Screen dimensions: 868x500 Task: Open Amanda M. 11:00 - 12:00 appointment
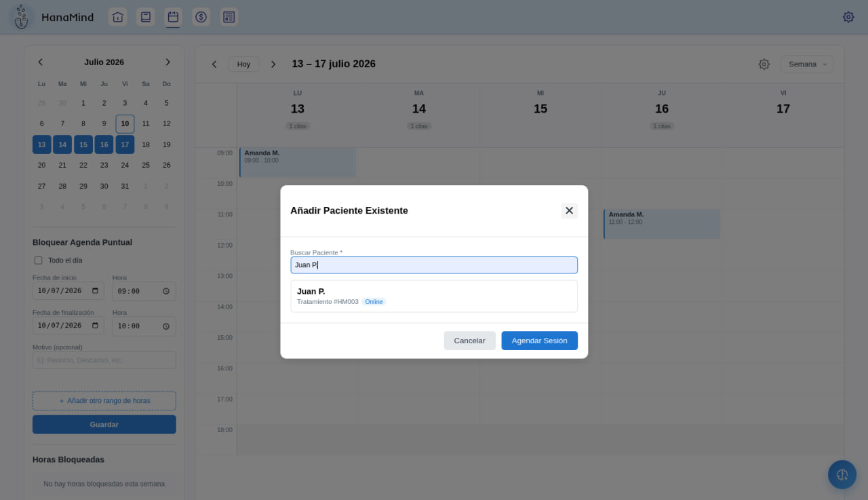662,224
